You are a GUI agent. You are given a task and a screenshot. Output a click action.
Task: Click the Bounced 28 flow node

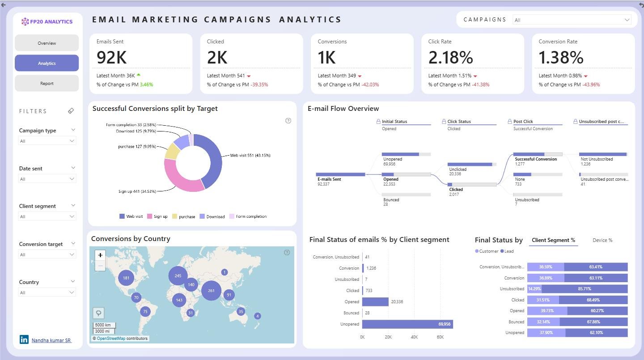click(x=407, y=195)
